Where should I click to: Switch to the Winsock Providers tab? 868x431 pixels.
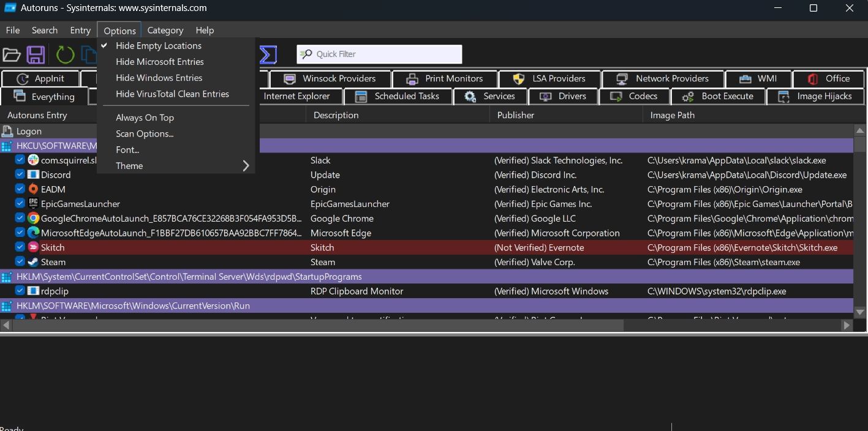[330, 79]
